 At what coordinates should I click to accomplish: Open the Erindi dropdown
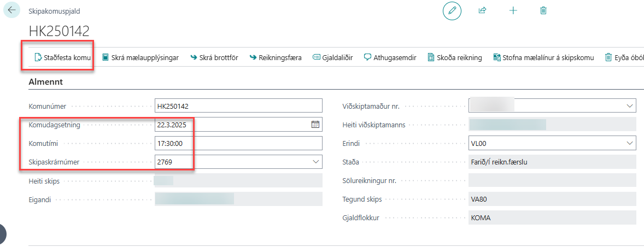tap(629, 143)
